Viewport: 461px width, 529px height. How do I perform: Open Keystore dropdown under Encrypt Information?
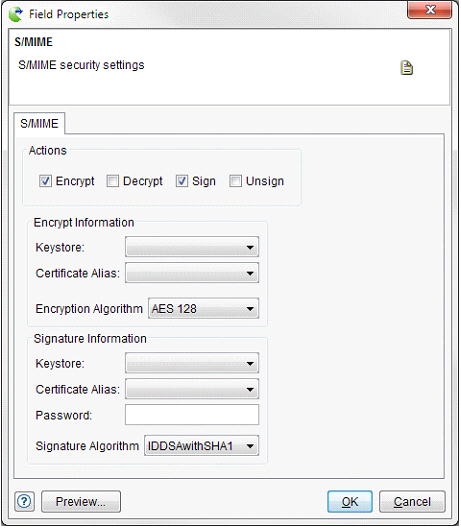click(x=192, y=247)
